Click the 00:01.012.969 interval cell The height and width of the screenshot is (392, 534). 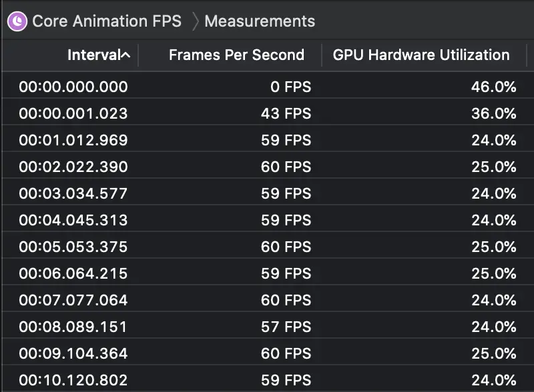tap(73, 140)
